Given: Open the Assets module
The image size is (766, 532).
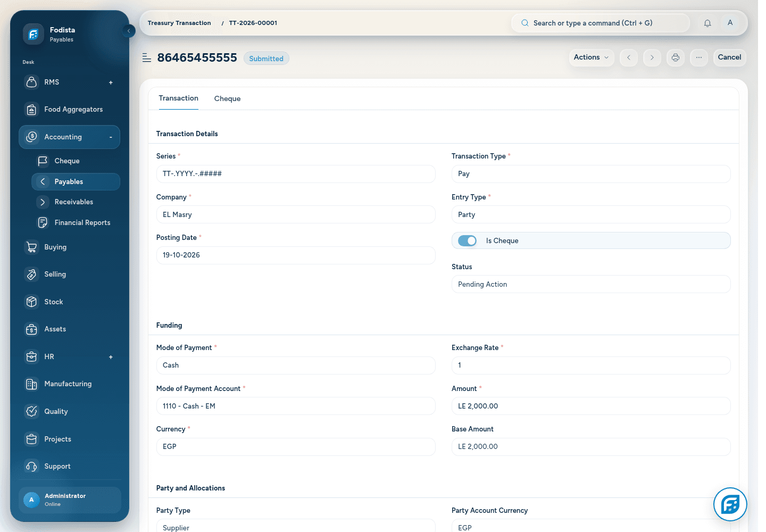Looking at the screenshot, I should (x=69, y=329).
